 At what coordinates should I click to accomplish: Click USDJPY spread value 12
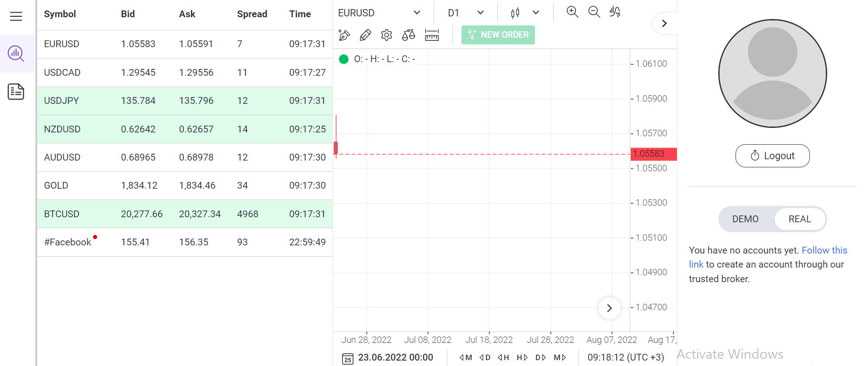coord(242,101)
